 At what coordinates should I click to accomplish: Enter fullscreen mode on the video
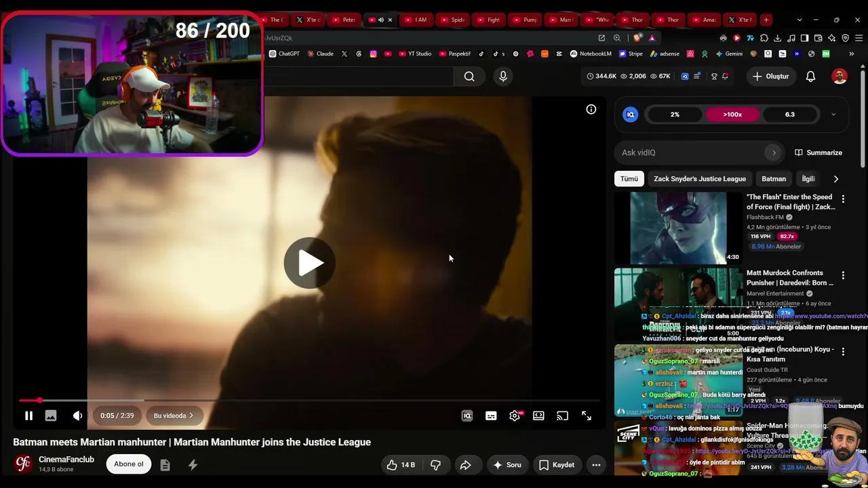(x=587, y=415)
